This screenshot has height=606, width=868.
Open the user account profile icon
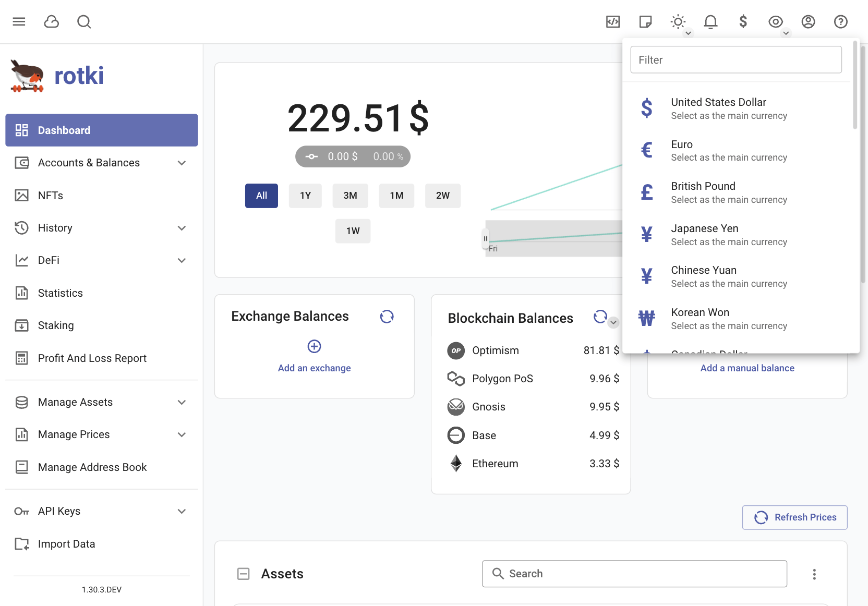point(808,21)
